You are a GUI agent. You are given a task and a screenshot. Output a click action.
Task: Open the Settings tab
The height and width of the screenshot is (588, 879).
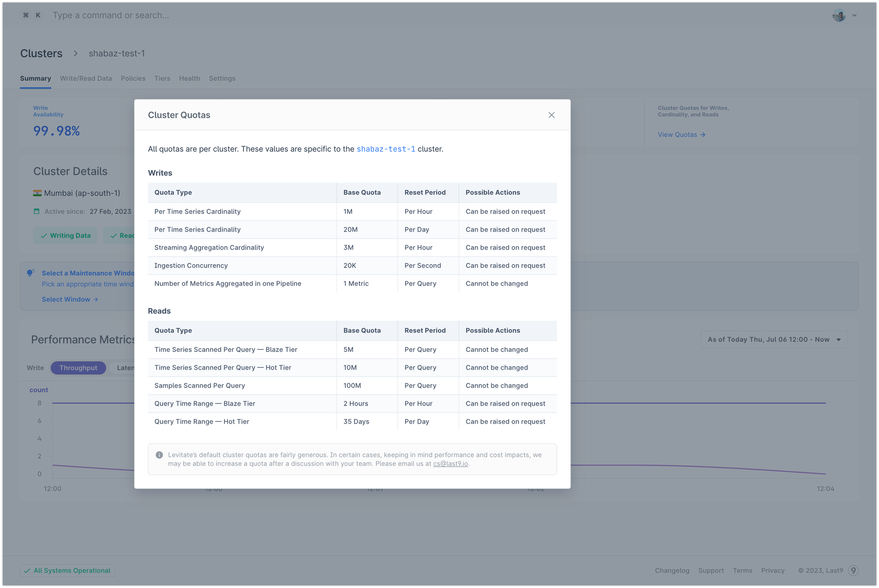[222, 78]
